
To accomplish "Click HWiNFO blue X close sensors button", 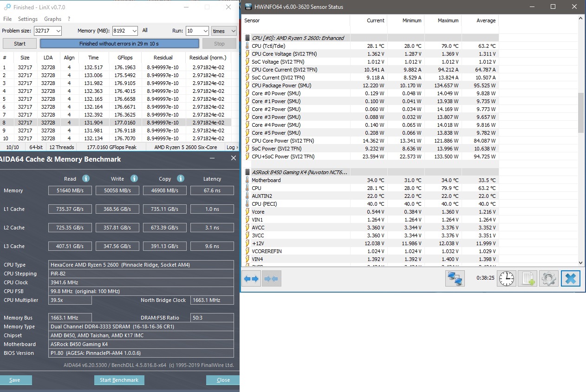I will 571,279.
